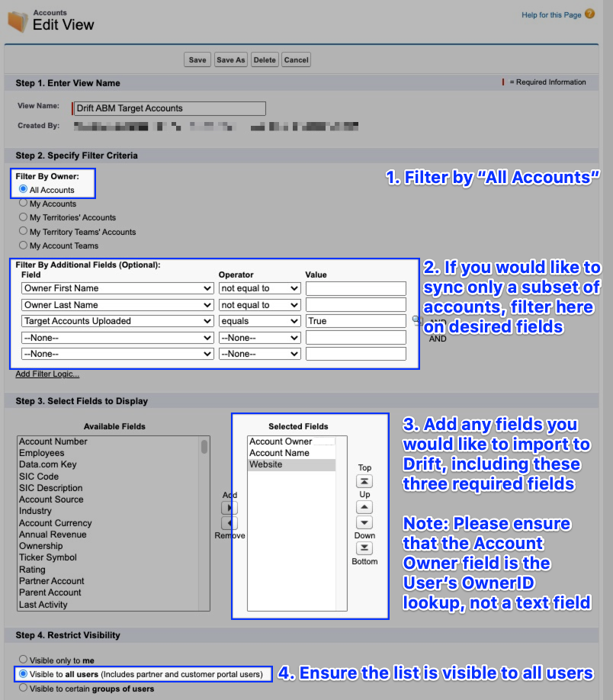Open the equals operator dropdown
613x700 pixels.
(x=259, y=321)
